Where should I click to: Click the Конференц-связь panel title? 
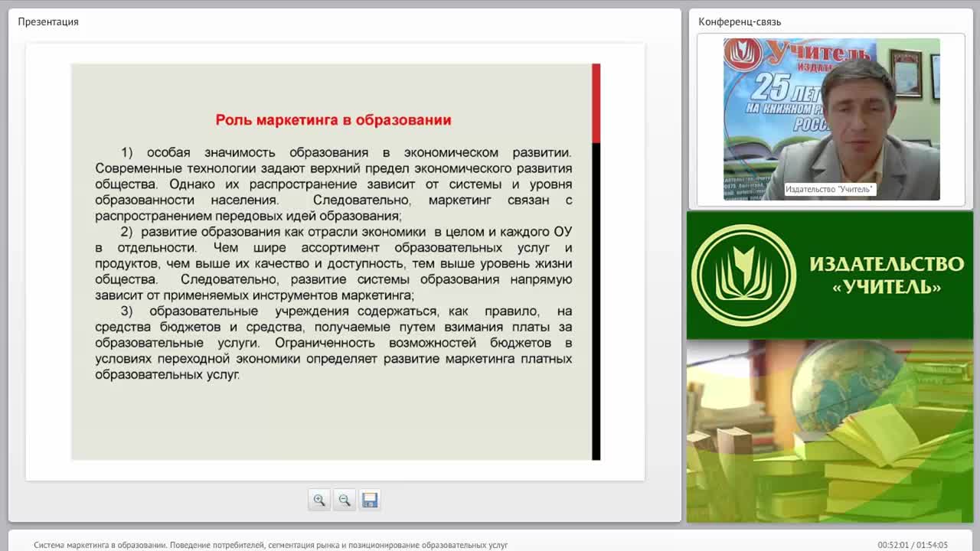pyautogui.click(x=740, y=21)
